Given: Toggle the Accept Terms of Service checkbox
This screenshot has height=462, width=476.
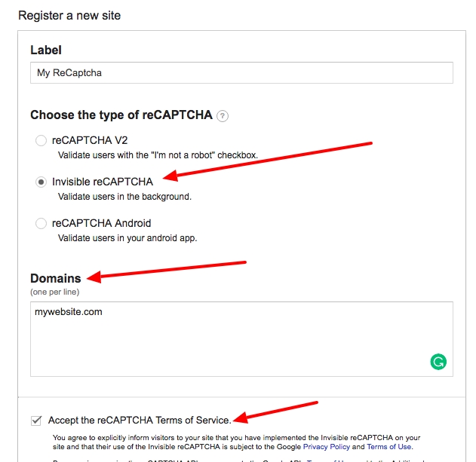Looking at the screenshot, I should (x=36, y=421).
